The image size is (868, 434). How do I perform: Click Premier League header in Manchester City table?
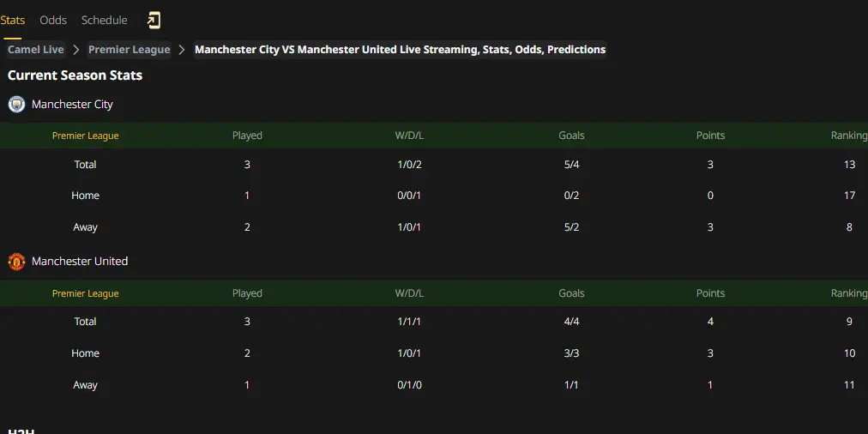[85, 136]
